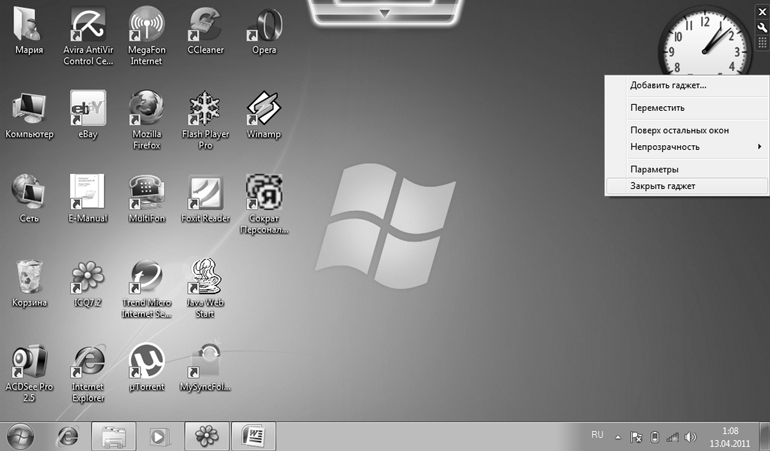The height and width of the screenshot is (451, 770).
Task: Expand the Непрозрачность submenu
Action: tap(687, 147)
